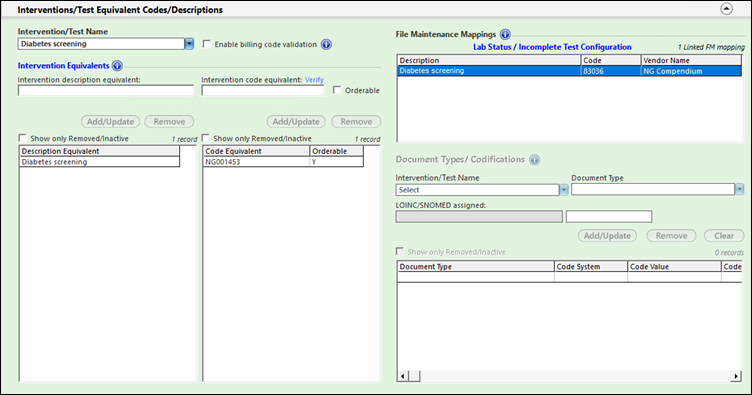The width and height of the screenshot is (752, 395).
Task: Click Add/Update for description equivalent
Action: tap(110, 122)
